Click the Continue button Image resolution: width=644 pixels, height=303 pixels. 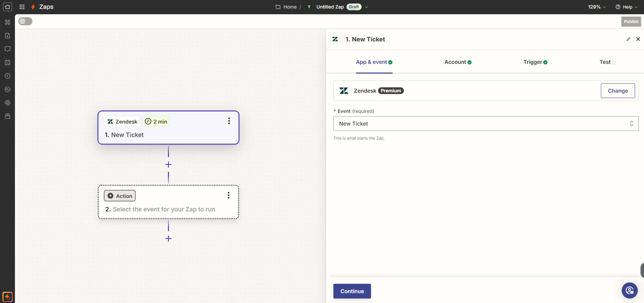[352, 291]
